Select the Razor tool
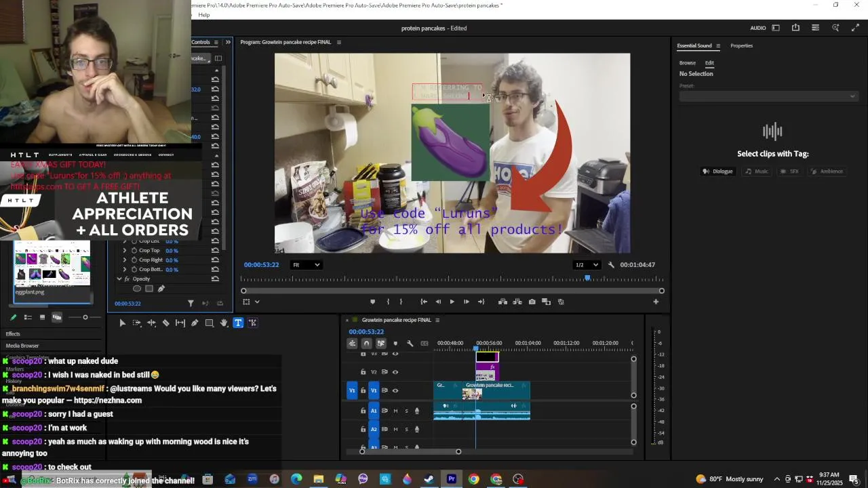The width and height of the screenshot is (868, 488). coord(165,323)
